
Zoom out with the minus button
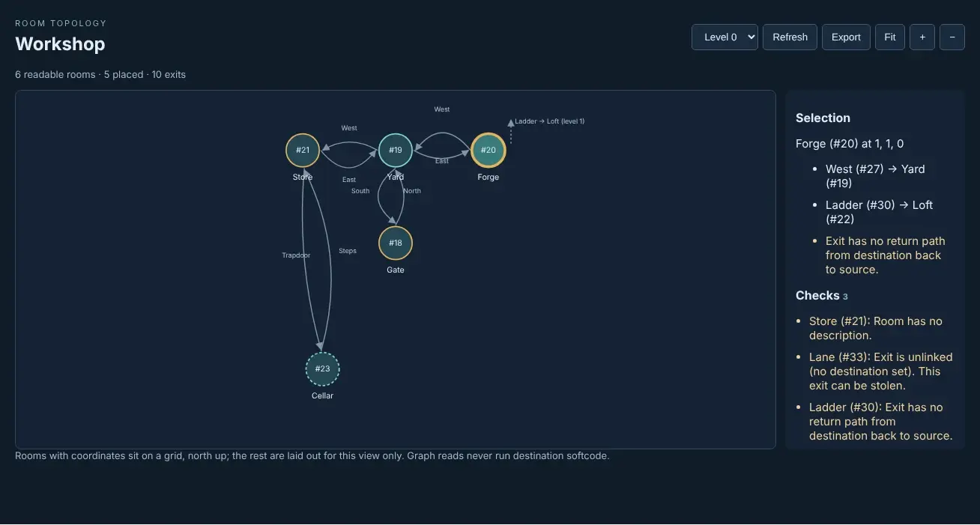point(952,37)
